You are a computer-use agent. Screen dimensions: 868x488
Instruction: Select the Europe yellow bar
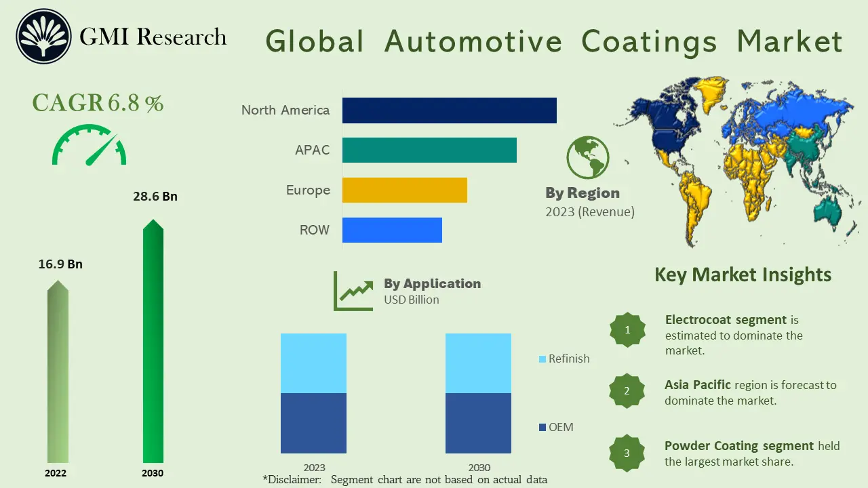405,190
